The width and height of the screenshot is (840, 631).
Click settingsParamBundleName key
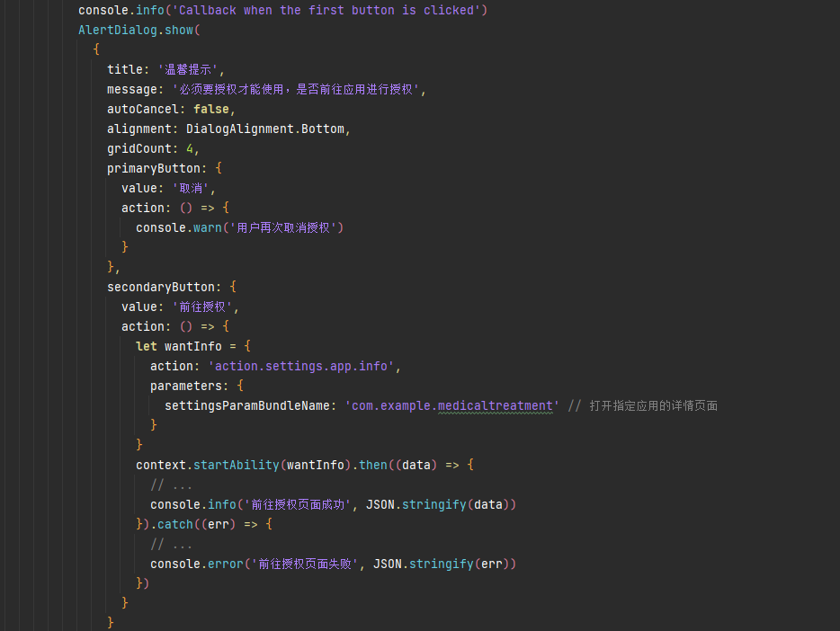coord(247,405)
